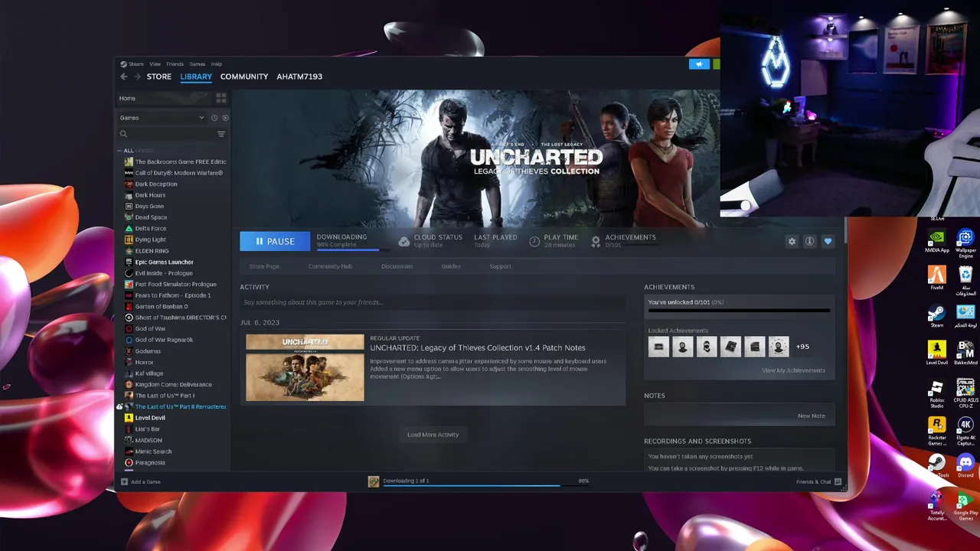This screenshot has width=980, height=551.
Task: Open NVIDIA App desktop icon
Action: [936, 241]
